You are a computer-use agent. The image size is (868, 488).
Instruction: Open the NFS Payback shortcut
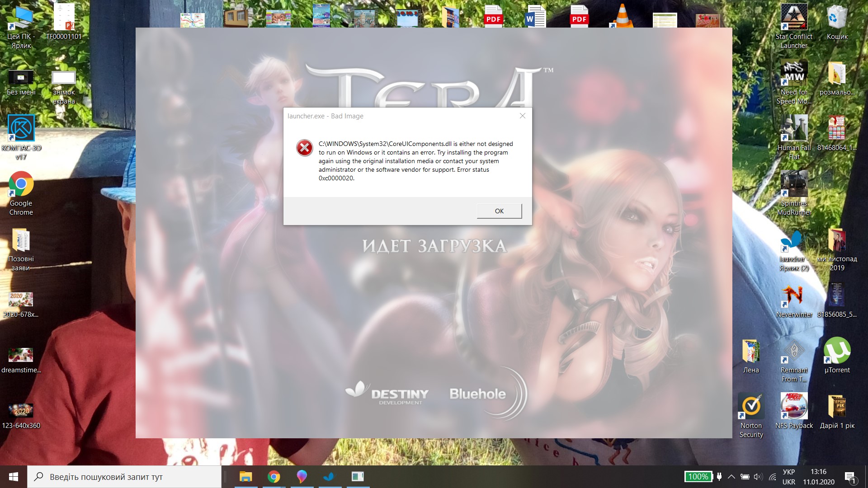click(x=794, y=411)
